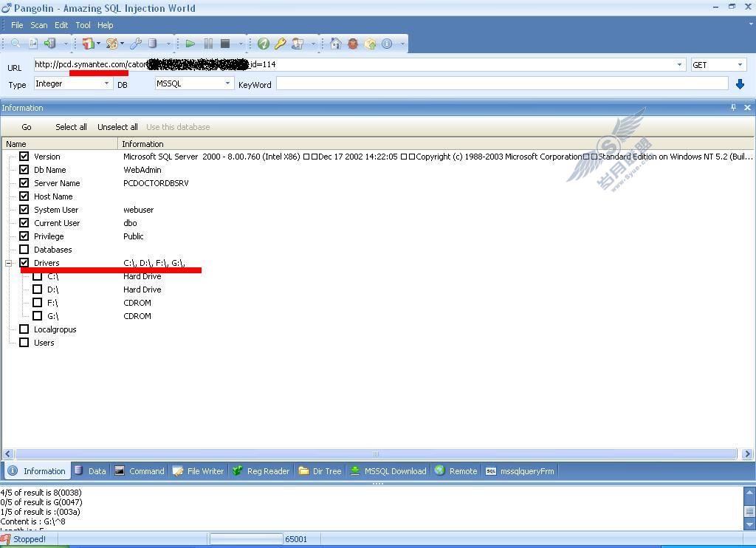Viewport: 756px width, 548px height.
Task: Click the golden key toolbar icon
Action: coord(280,44)
